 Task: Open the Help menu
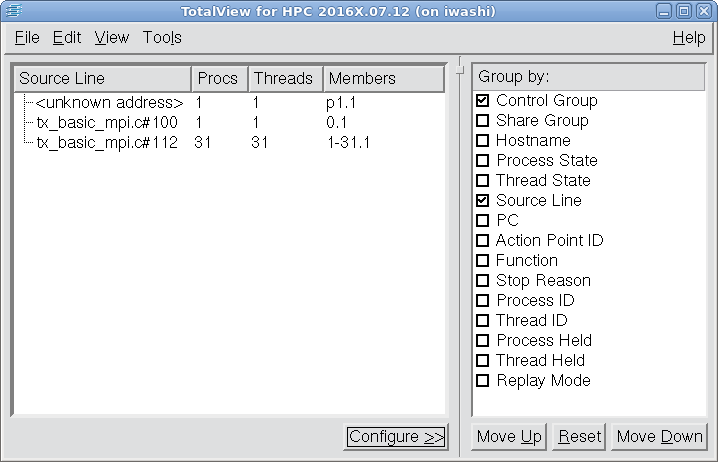click(688, 38)
